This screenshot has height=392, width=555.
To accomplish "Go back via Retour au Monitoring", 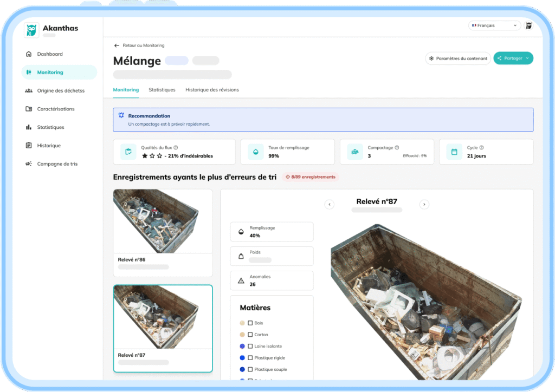I will coord(143,45).
